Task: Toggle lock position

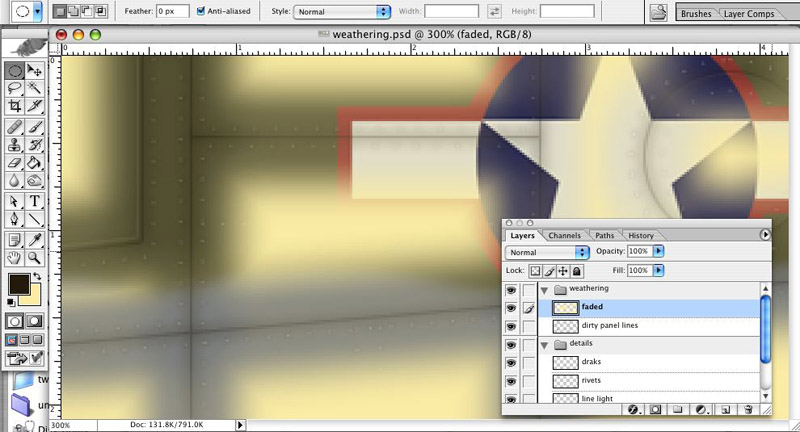Action: pos(563,271)
